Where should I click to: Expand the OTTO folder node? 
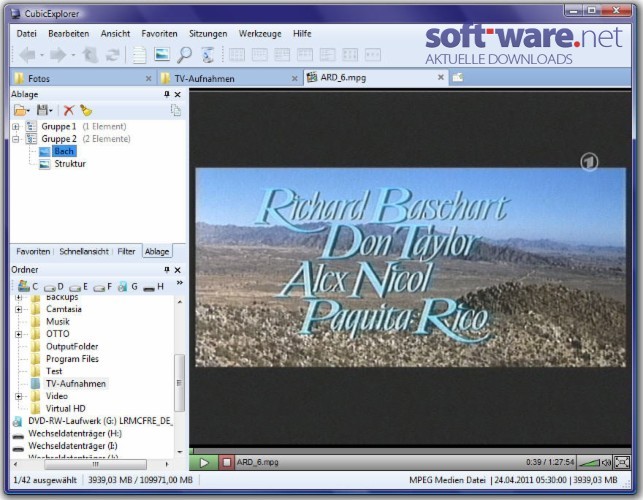(18, 334)
